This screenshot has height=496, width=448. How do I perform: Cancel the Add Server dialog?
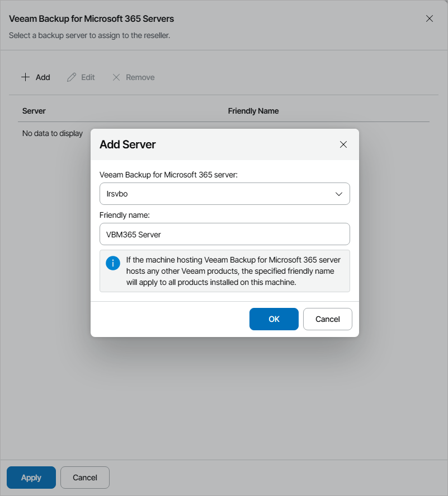point(327,319)
